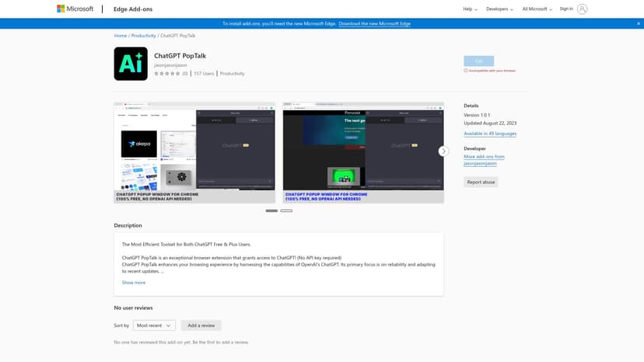Click the next screenshot carousel arrow
The image size is (644, 362).
pos(443,151)
